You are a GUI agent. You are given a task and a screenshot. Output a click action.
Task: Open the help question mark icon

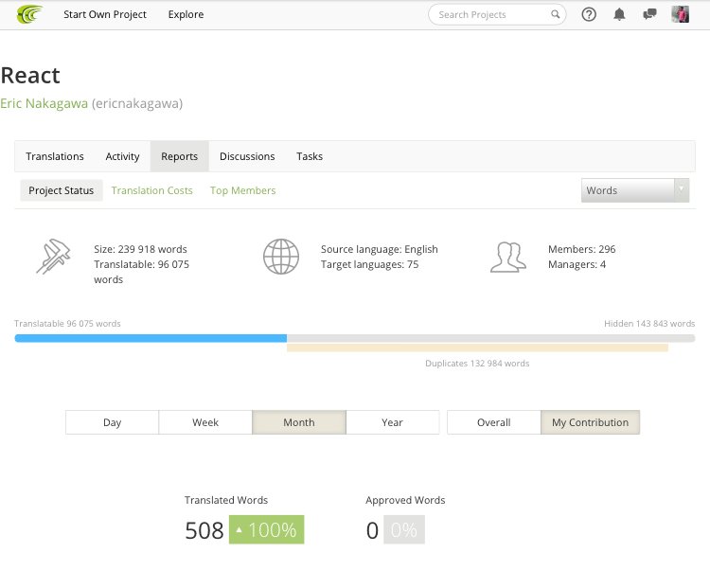tap(589, 14)
